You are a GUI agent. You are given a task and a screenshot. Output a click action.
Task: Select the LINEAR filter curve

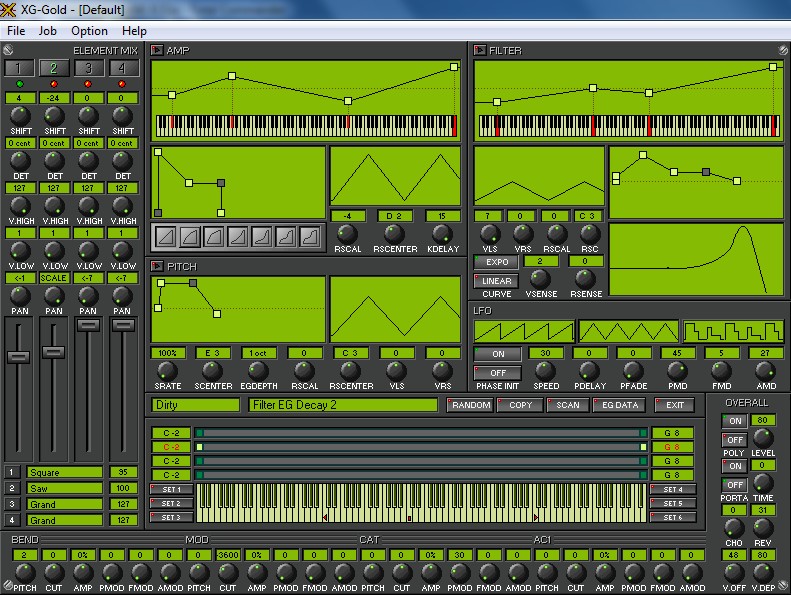click(496, 281)
